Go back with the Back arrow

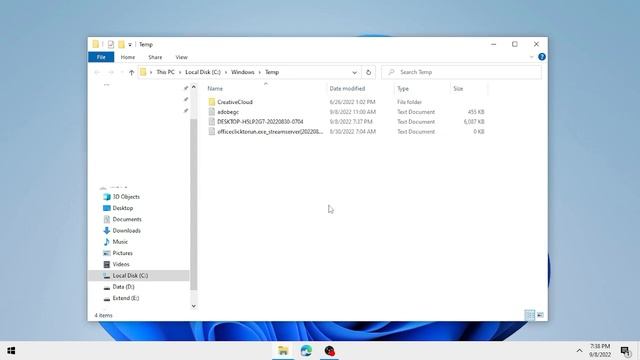97,72
